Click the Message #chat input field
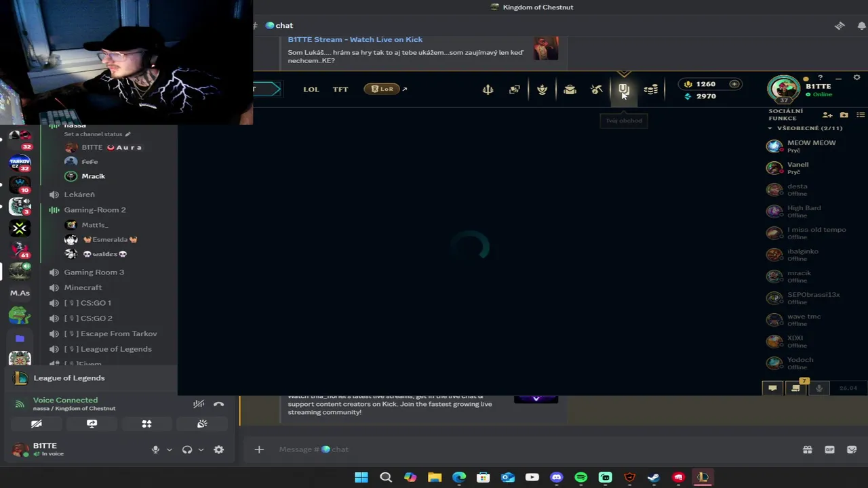The height and width of the screenshot is (488, 868). pos(529,449)
